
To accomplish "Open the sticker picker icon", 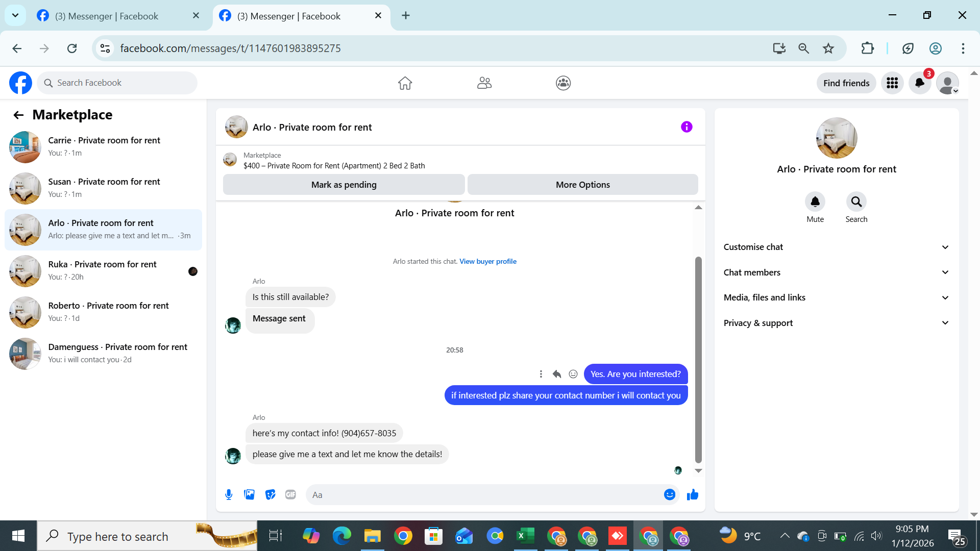I will tap(270, 494).
